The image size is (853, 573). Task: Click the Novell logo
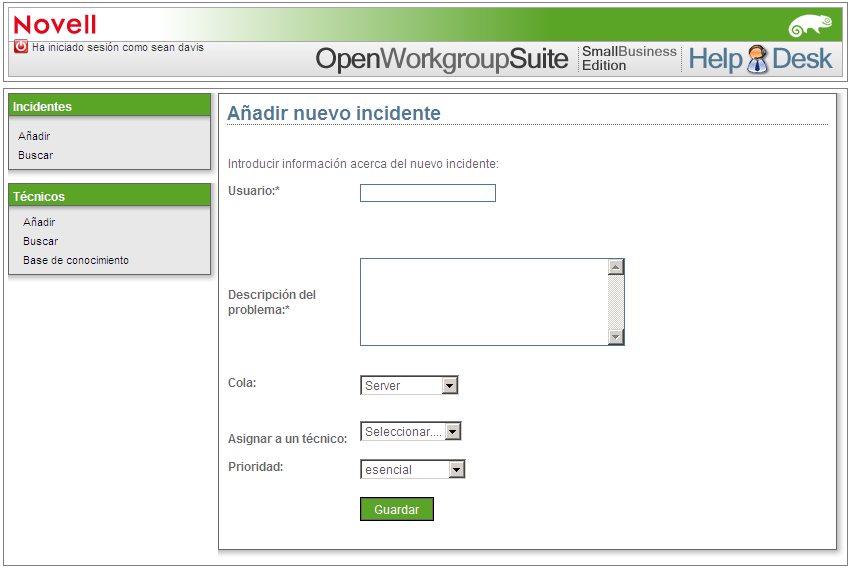click(55, 25)
